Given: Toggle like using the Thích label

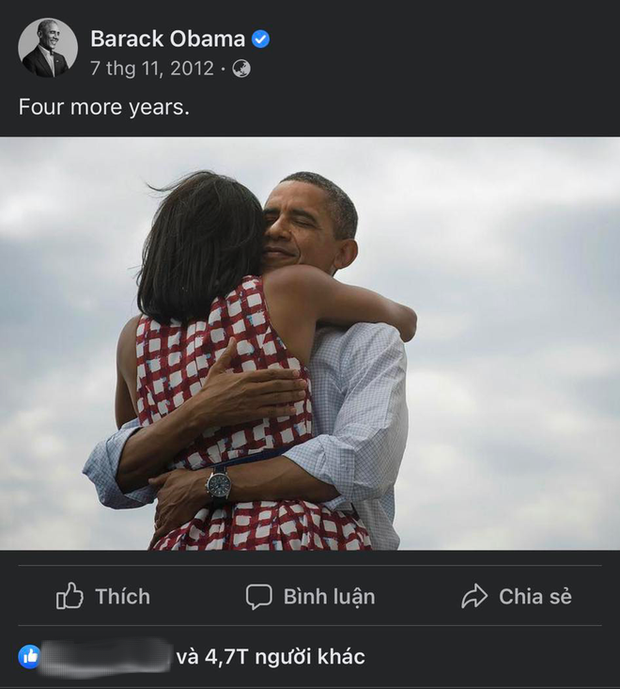Looking at the screenshot, I should coord(122,597).
